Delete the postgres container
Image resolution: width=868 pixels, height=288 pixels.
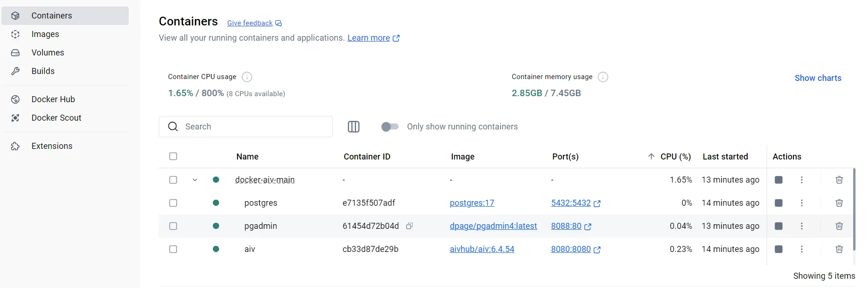pyautogui.click(x=839, y=203)
